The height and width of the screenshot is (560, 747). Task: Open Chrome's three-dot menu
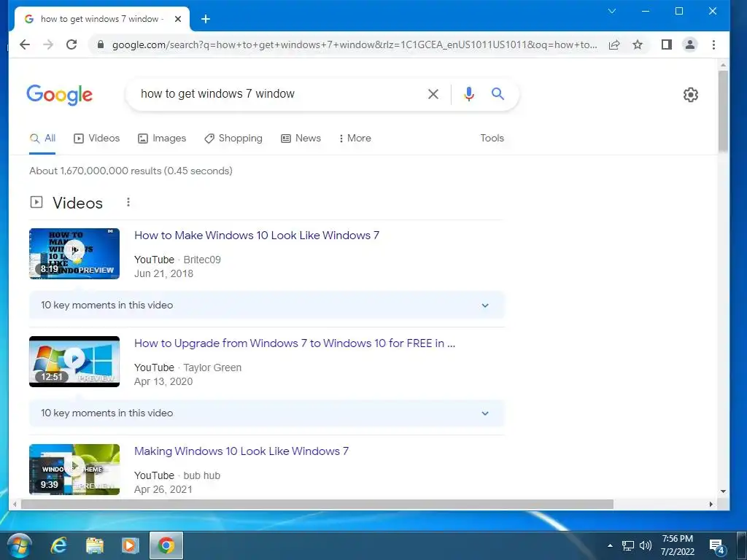(x=713, y=44)
